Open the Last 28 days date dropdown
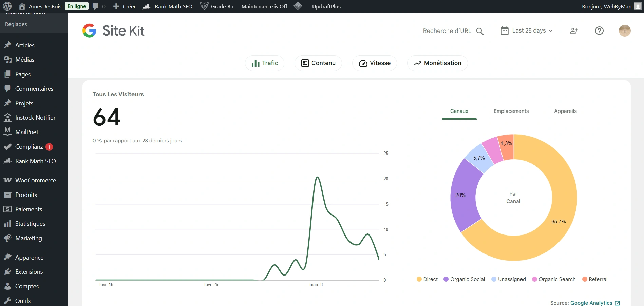This screenshot has width=644, height=306. [527, 31]
